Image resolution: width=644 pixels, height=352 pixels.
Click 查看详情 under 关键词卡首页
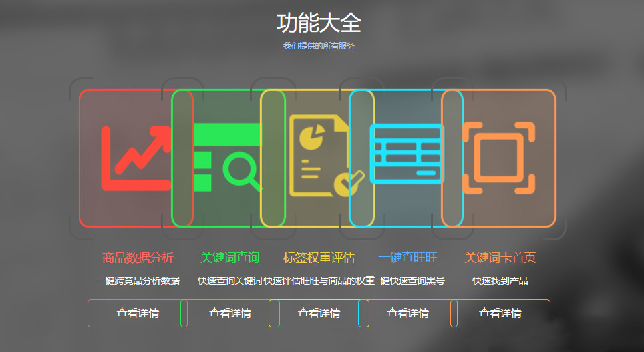point(500,313)
